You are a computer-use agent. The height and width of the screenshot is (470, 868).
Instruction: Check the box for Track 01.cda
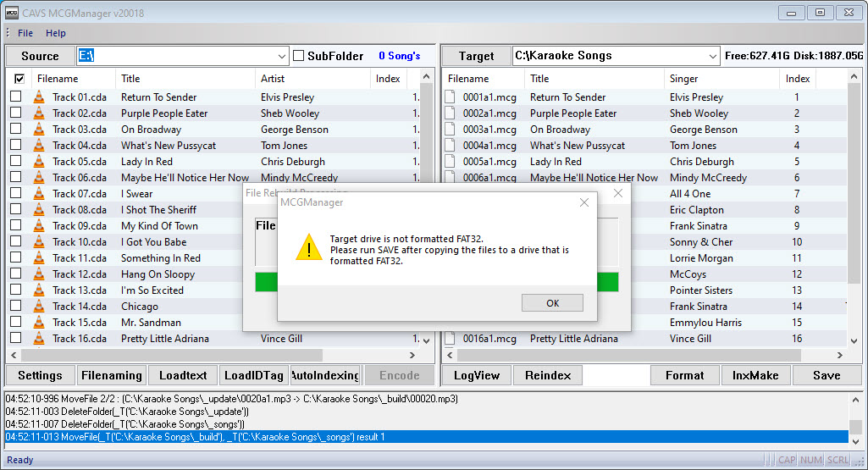pos(15,97)
